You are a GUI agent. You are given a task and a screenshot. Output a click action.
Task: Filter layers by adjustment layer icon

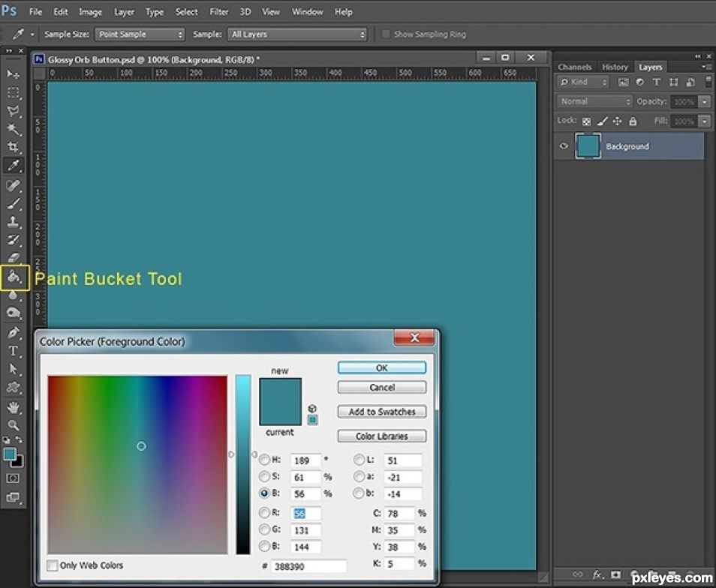click(639, 82)
